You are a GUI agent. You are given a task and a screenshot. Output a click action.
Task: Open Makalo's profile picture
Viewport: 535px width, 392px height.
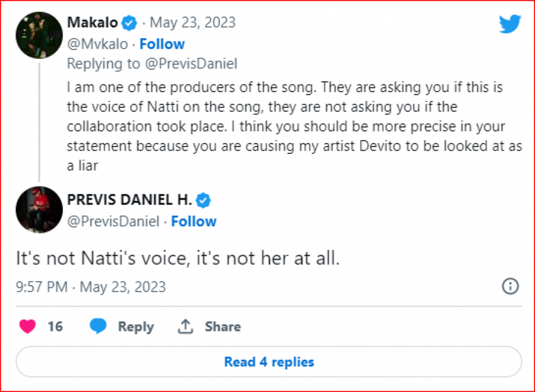(39, 35)
